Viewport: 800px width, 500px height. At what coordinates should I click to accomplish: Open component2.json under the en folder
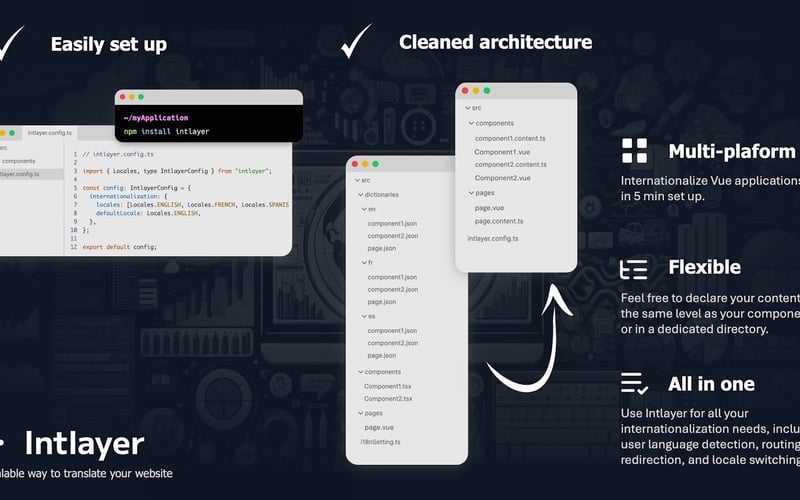click(393, 236)
